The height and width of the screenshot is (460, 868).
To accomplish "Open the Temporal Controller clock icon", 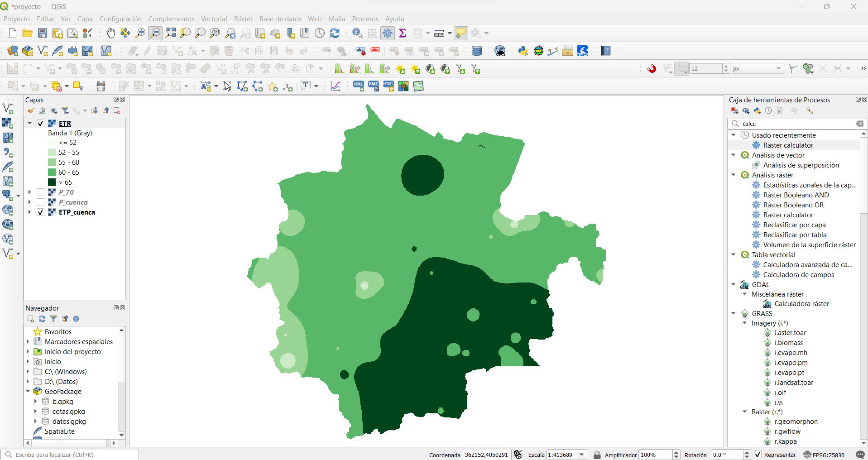I will point(320,33).
